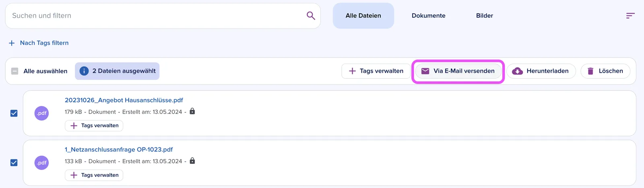The width and height of the screenshot is (644, 188).
Task: Click the info icon beside 2 Dateien ausgewählt
Action: click(x=84, y=71)
